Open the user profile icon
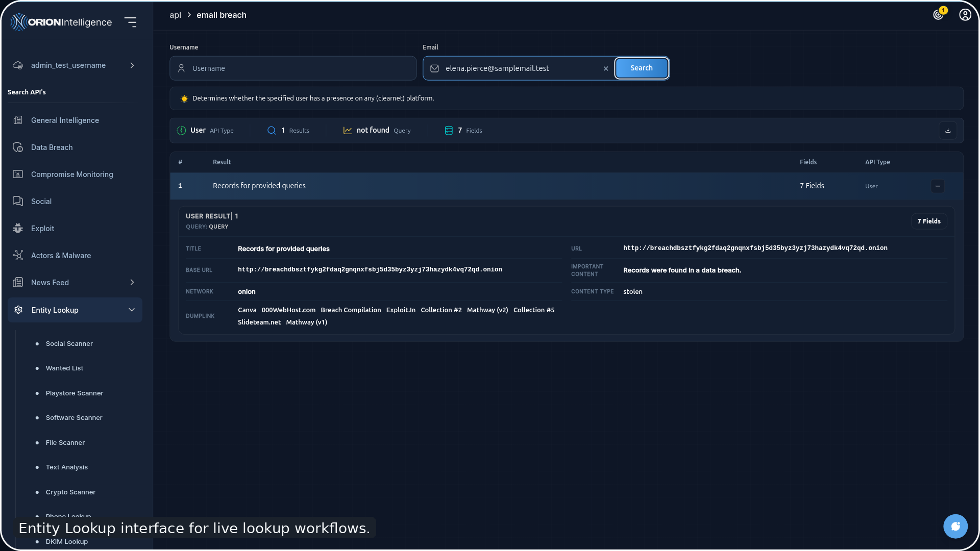 pyautogui.click(x=965, y=15)
